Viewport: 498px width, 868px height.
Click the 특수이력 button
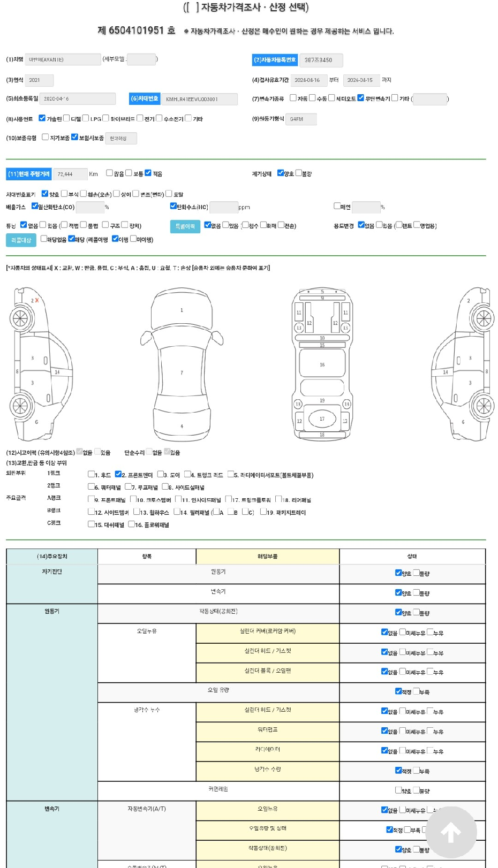pos(185,226)
